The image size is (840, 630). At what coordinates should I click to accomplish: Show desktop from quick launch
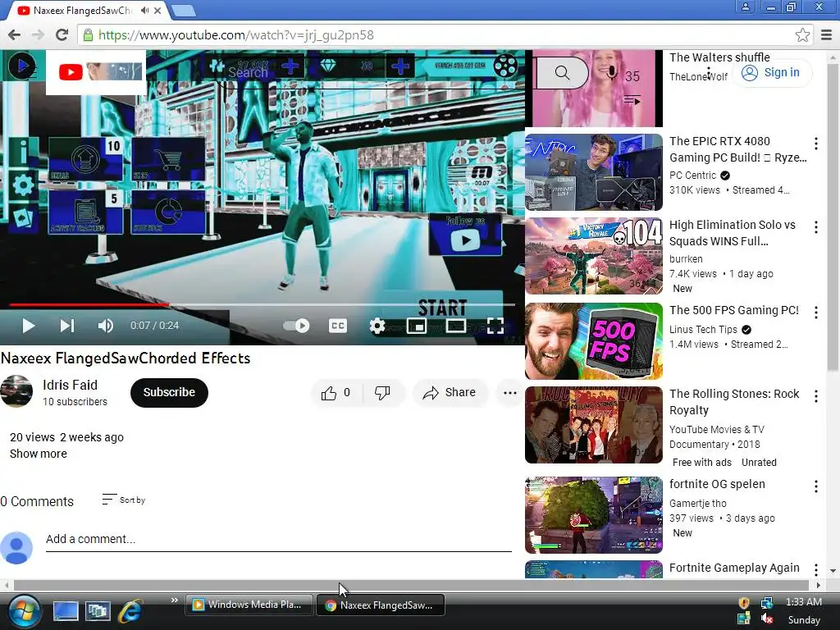[66, 610]
